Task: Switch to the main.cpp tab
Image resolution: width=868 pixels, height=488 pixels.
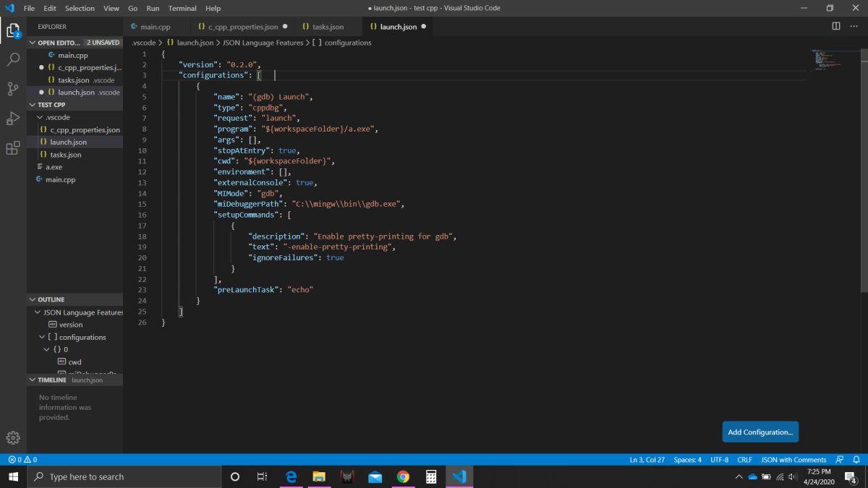Action: (156, 27)
